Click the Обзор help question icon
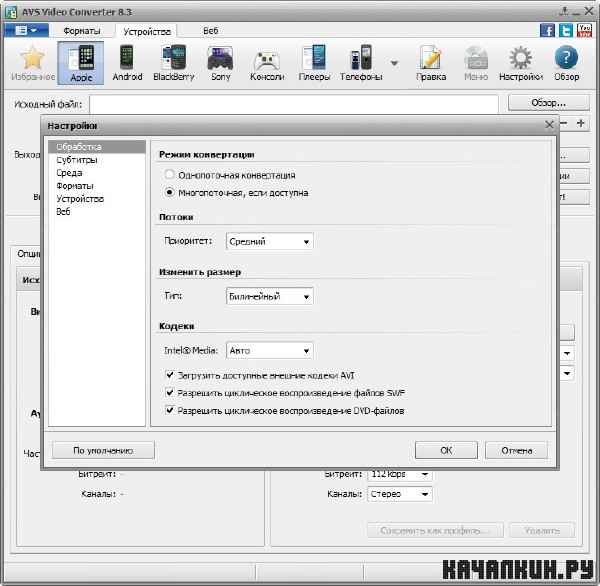Image resolution: width=600 pixels, height=586 pixels. [x=566, y=63]
